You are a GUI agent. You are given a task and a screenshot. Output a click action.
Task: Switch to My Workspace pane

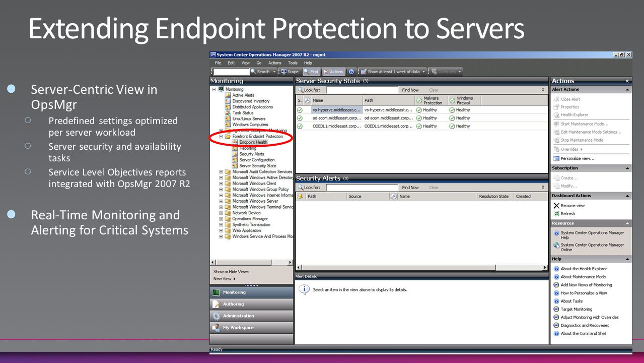coord(251,328)
